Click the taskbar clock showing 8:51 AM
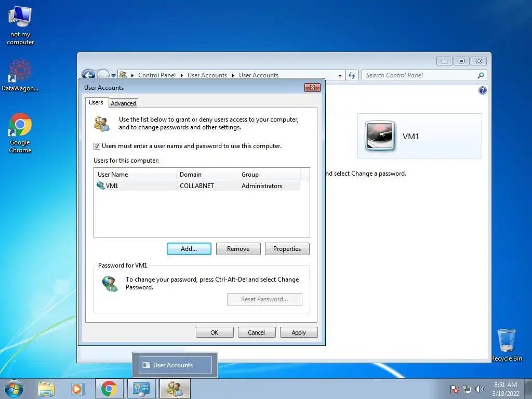The width and height of the screenshot is (532, 399). [x=506, y=389]
